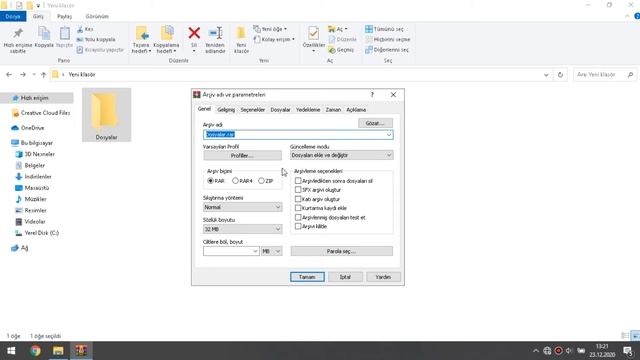Screen dimensions: 640x360
Task: Select the Dosyalar folder thumbnail
Action: (x=107, y=115)
